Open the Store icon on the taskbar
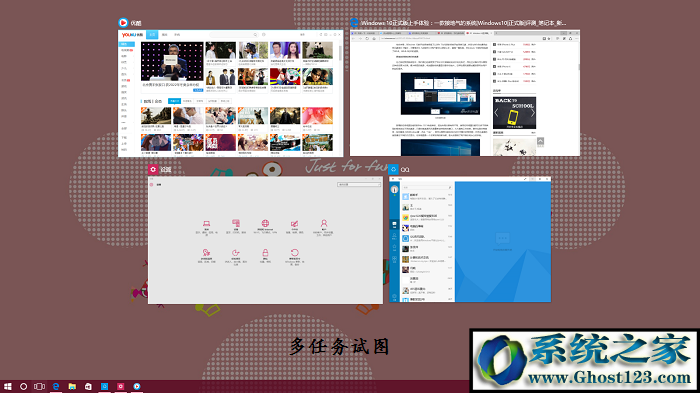Screen dimensions: 700x393 coord(88,386)
